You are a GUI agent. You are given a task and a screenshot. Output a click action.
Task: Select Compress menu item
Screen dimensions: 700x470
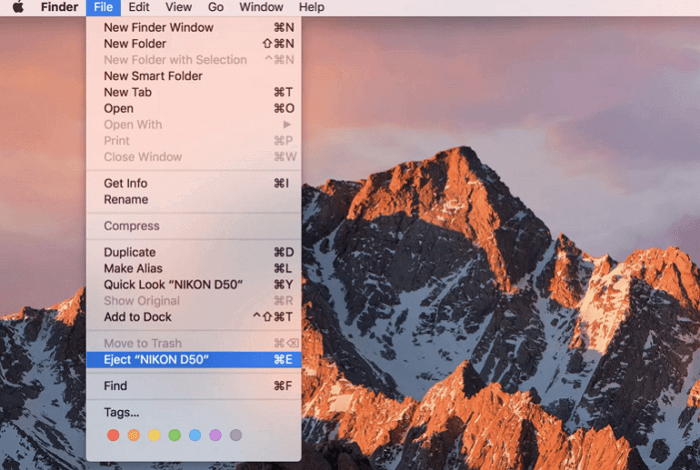[x=194, y=226]
